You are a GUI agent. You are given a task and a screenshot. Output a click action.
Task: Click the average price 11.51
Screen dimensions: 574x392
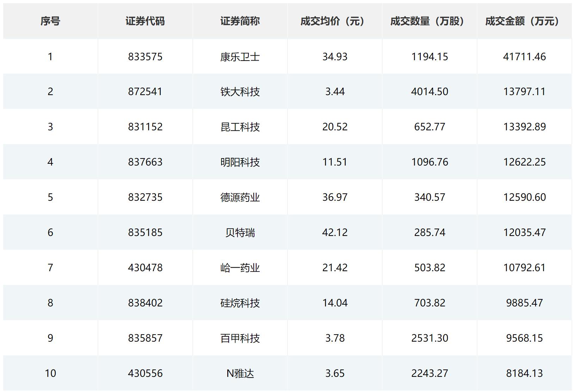335,162
